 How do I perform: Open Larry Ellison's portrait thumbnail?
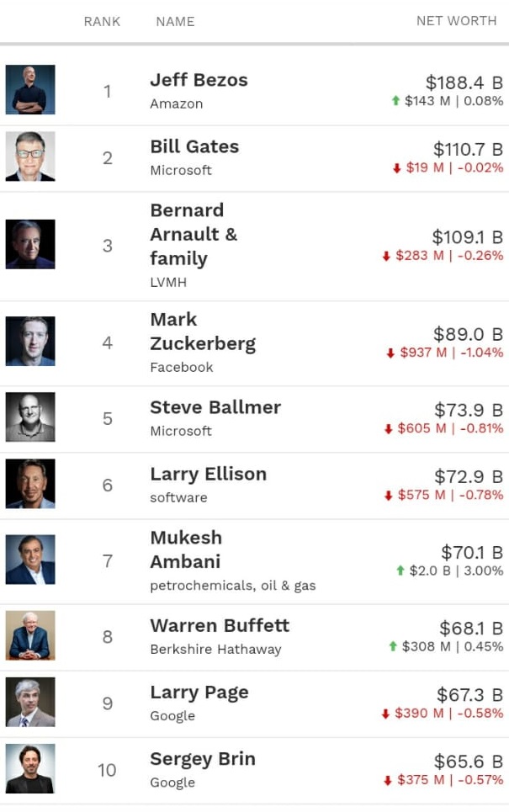pyautogui.click(x=30, y=484)
